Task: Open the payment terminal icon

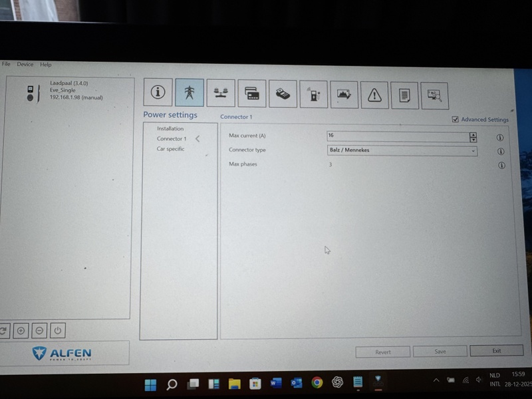Action: click(x=283, y=93)
